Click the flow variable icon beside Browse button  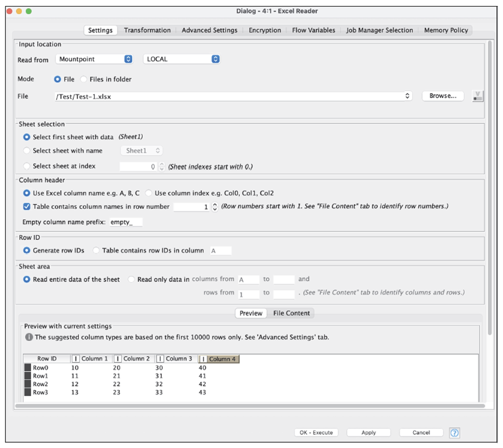pyautogui.click(x=478, y=96)
